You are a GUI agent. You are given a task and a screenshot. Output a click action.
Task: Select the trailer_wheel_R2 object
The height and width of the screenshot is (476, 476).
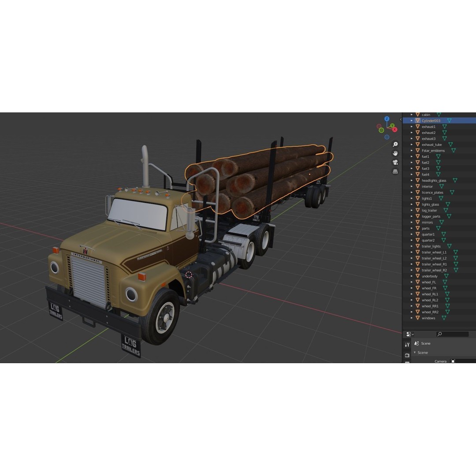pyautogui.click(x=434, y=270)
